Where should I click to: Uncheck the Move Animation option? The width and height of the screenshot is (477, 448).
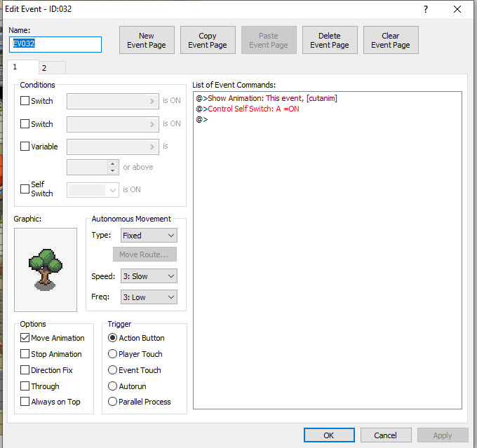pos(25,338)
